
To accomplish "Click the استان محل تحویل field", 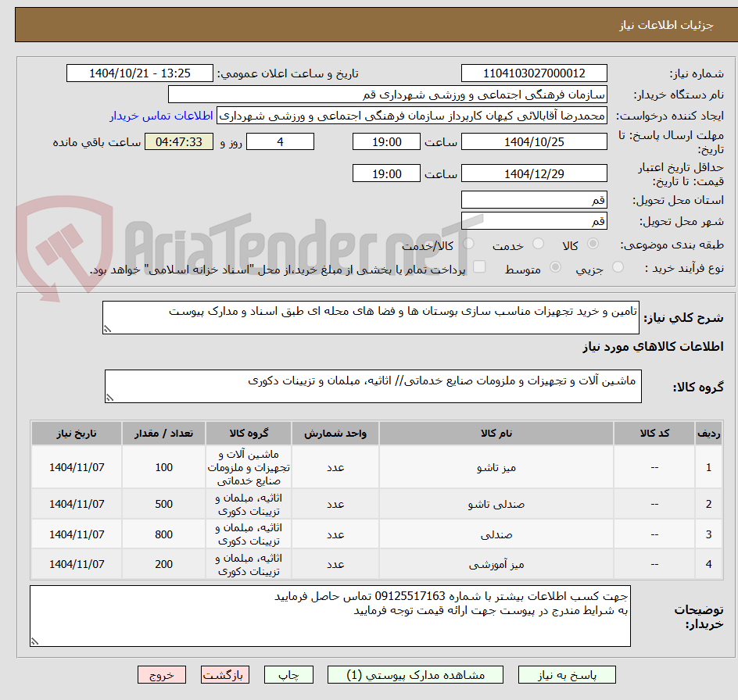I will [534, 200].
